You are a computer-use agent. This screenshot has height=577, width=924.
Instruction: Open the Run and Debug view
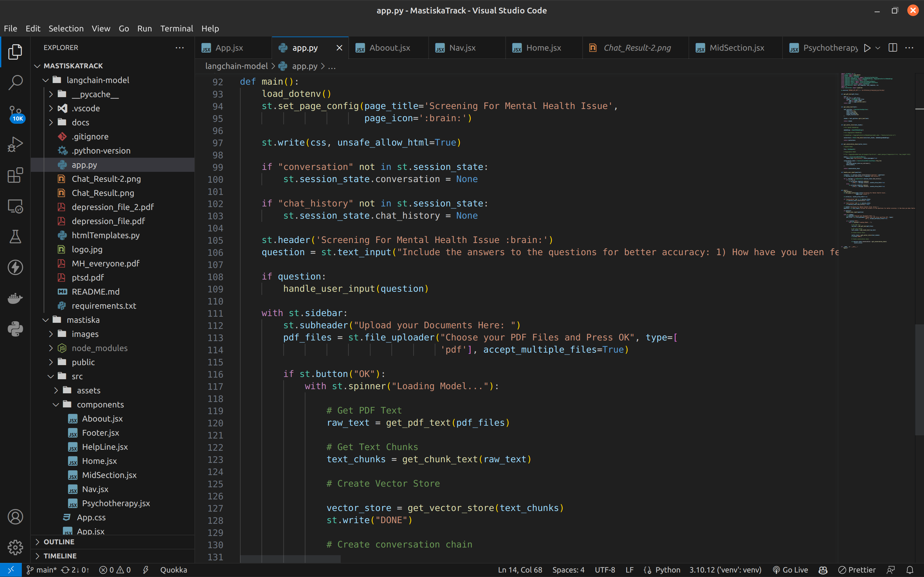pyautogui.click(x=15, y=144)
